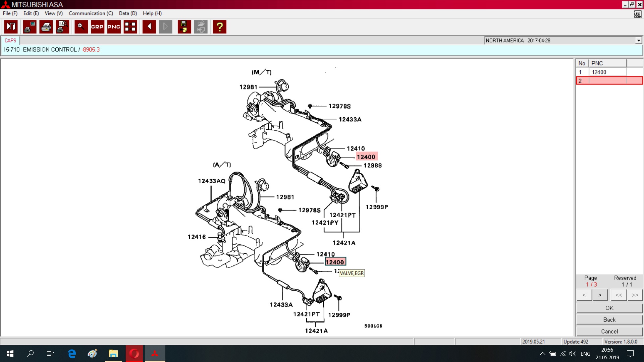This screenshot has height=362, width=644.
Task: Click the yellow question mark help icon
Action: (220, 27)
